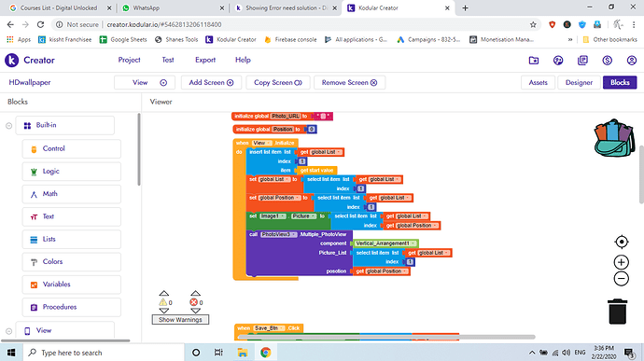The height and width of the screenshot is (361, 644).
Task: Open the backpack icon in the viewer
Action: (x=614, y=138)
